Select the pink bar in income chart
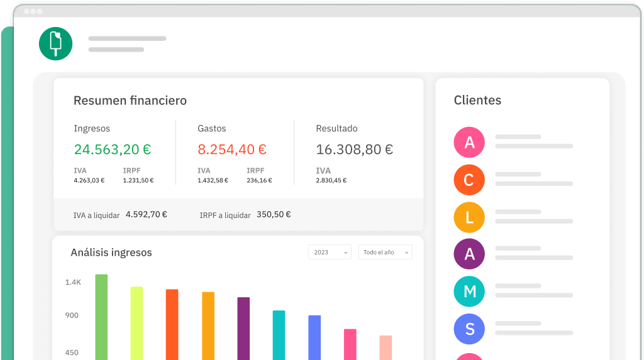644x360 pixels. click(x=350, y=344)
